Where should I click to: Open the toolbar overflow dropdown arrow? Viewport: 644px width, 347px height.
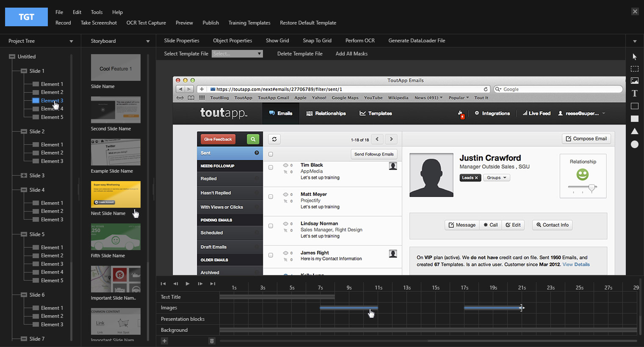coord(635,41)
